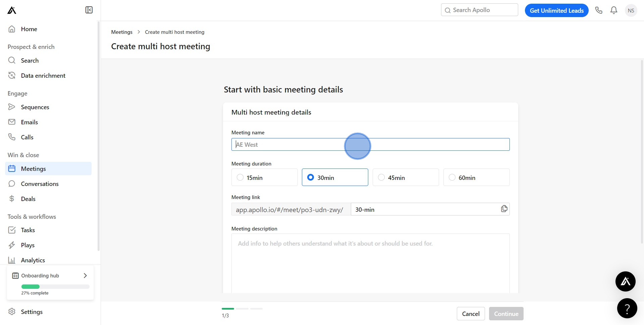This screenshot has width=644, height=325.
Task: Select the 15min duration radio
Action: click(240, 177)
